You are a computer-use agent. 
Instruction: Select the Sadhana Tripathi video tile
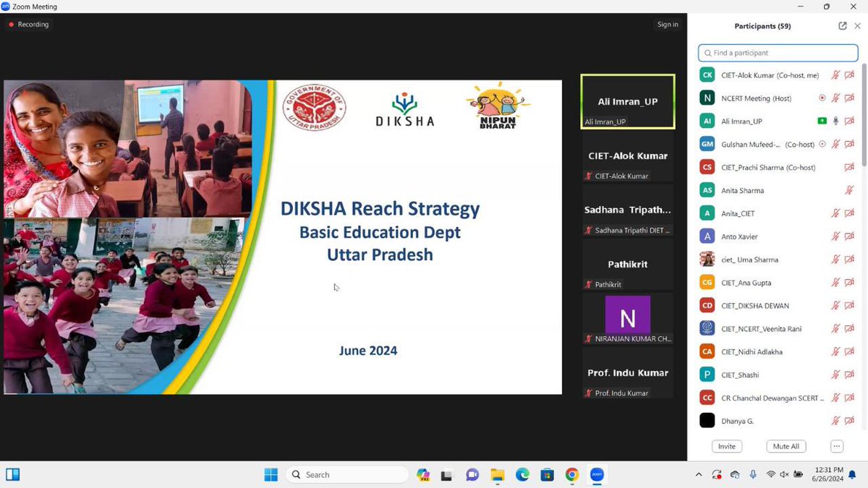628,210
